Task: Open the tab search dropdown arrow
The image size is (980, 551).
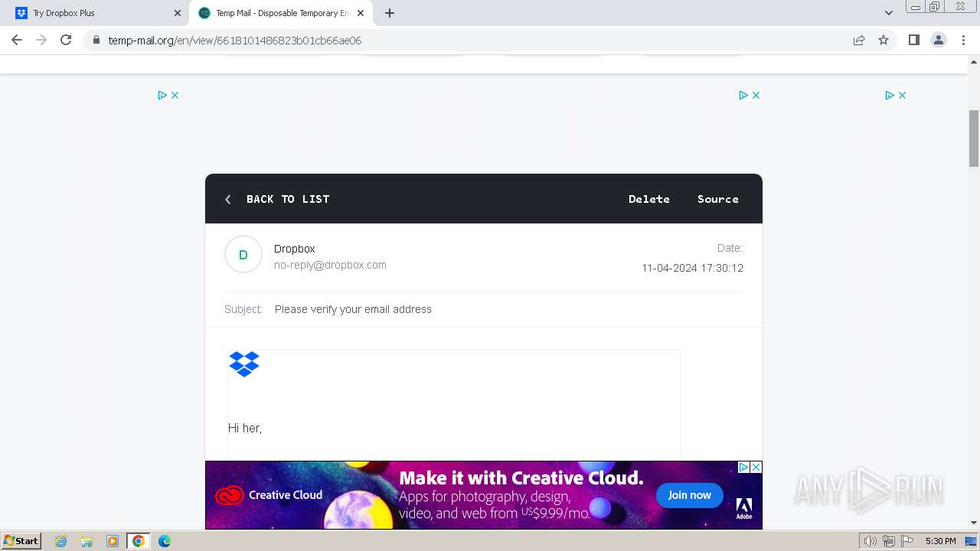Action: click(x=889, y=13)
